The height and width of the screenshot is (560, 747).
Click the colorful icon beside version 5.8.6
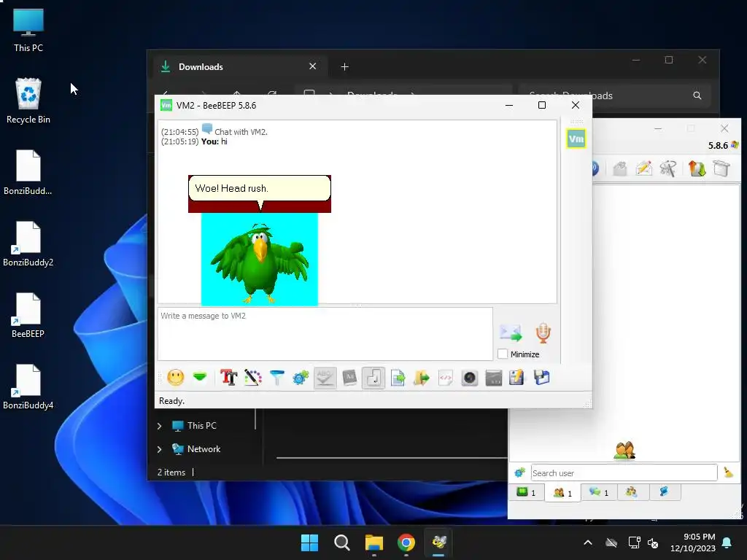pos(735,145)
